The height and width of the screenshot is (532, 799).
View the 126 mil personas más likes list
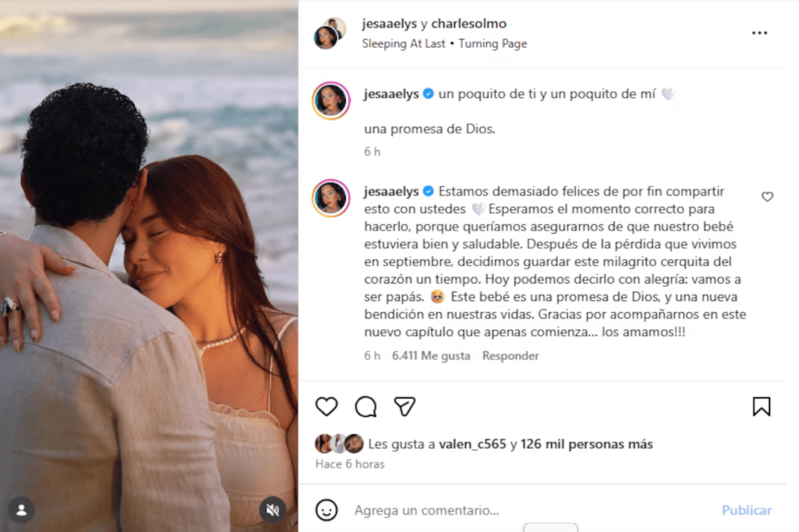point(587,444)
